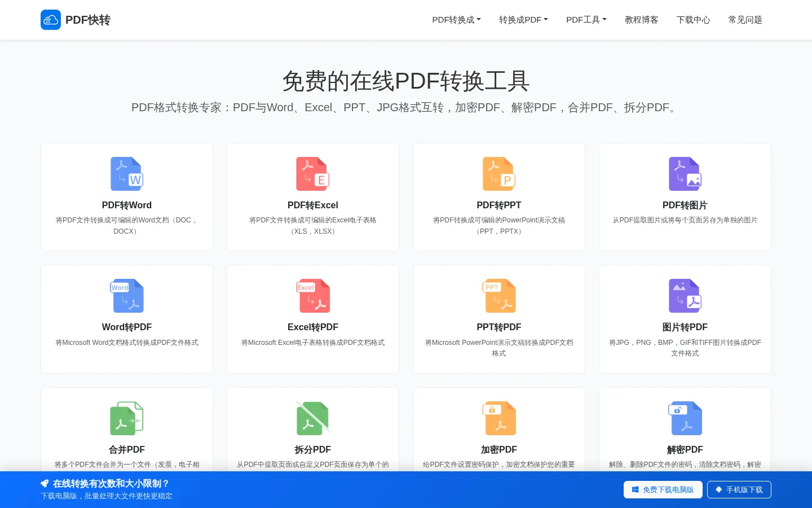Image resolution: width=812 pixels, height=508 pixels.
Task: Open the PDF转Excel title link
Action: pyautogui.click(x=313, y=205)
